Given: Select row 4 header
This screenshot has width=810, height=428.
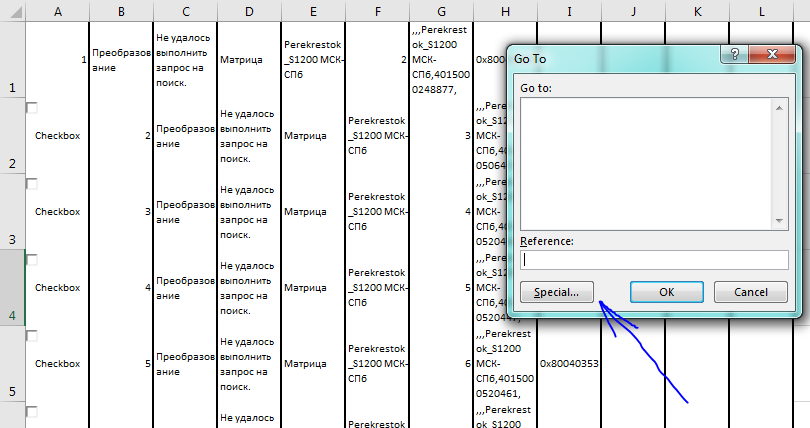Looking at the screenshot, I should 12,287.
